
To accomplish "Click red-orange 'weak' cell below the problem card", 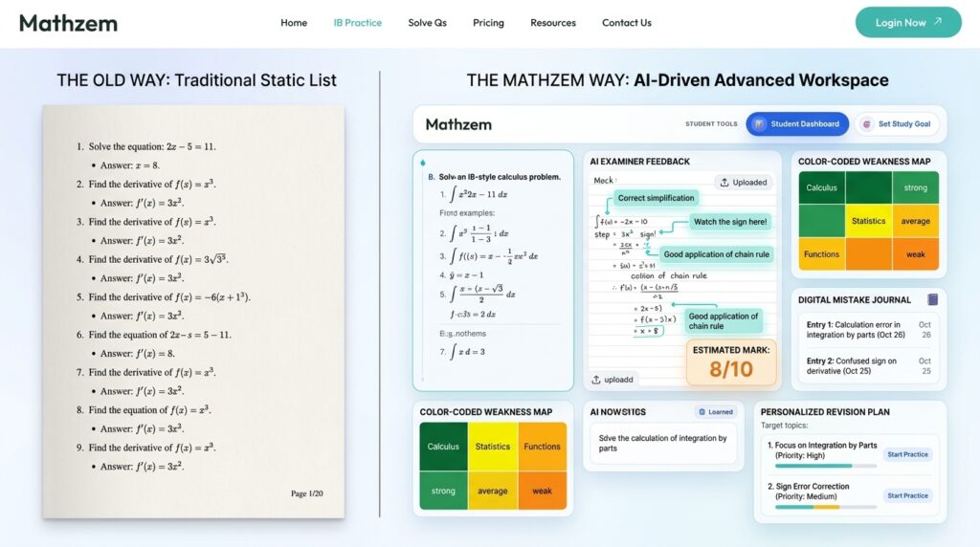I will [542, 491].
